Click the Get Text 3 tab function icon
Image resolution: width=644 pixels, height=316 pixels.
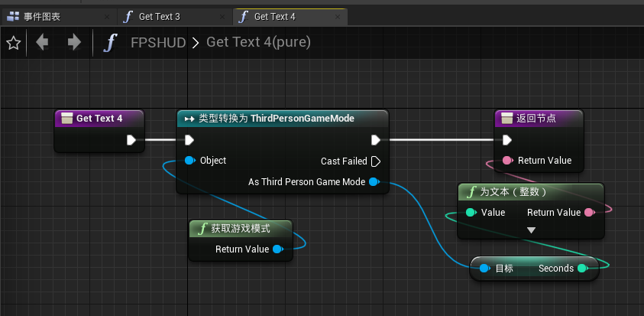coord(128,17)
